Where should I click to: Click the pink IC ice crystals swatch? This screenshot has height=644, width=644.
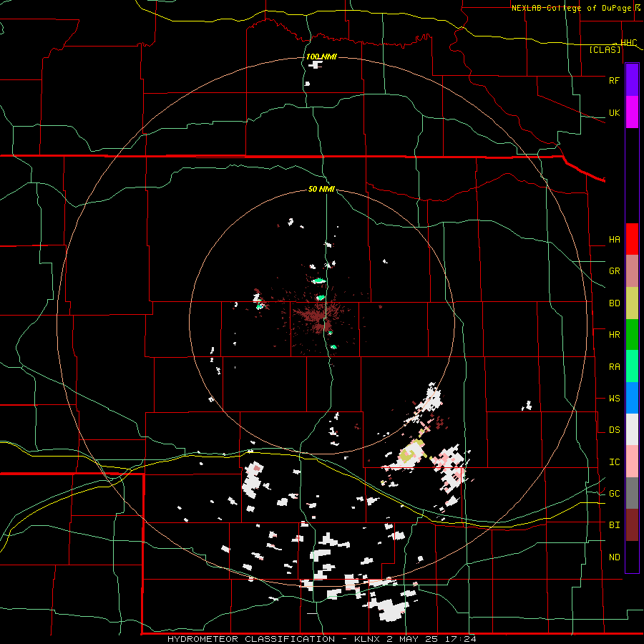click(x=632, y=462)
